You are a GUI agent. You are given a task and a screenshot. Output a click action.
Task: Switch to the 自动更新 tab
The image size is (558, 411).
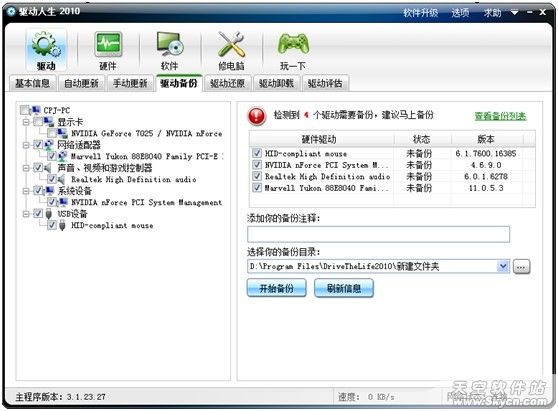pyautogui.click(x=81, y=83)
